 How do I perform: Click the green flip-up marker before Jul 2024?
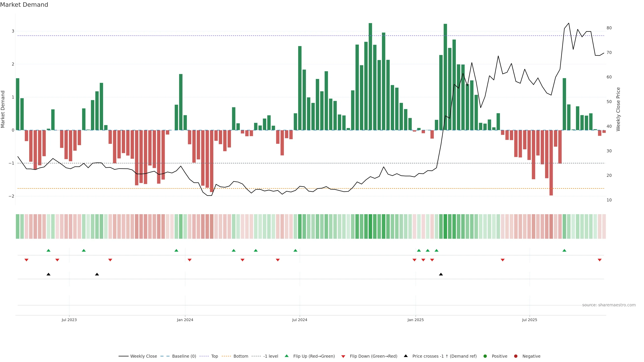tap(295, 250)
